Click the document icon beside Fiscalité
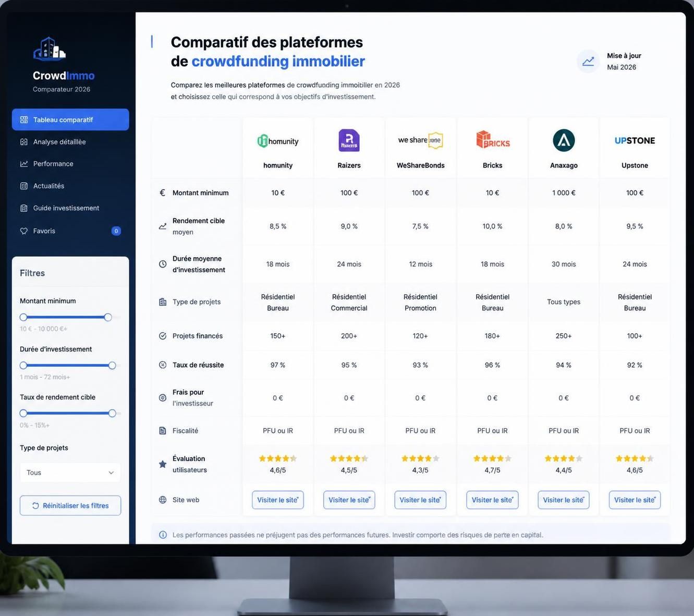This screenshot has width=694, height=616. coord(163,431)
